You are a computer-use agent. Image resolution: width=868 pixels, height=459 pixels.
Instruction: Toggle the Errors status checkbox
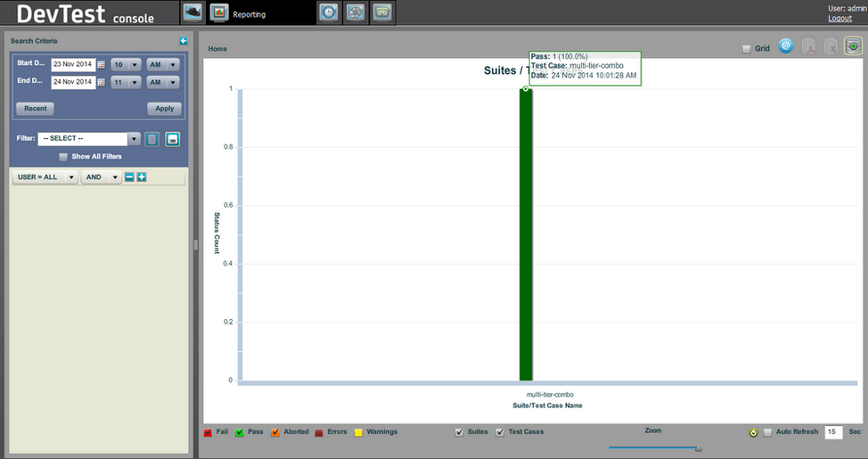coord(319,432)
